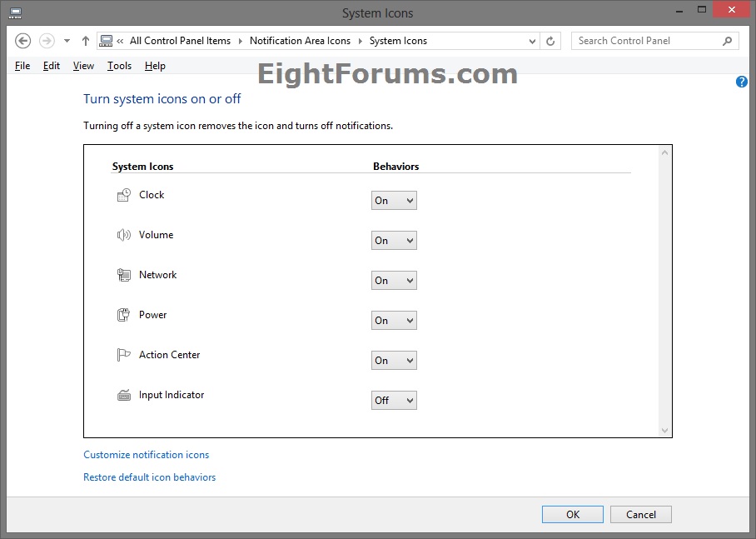Go back with the back arrow
Viewport: 756px width, 539px height.
pyautogui.click(x=23, y=41)
